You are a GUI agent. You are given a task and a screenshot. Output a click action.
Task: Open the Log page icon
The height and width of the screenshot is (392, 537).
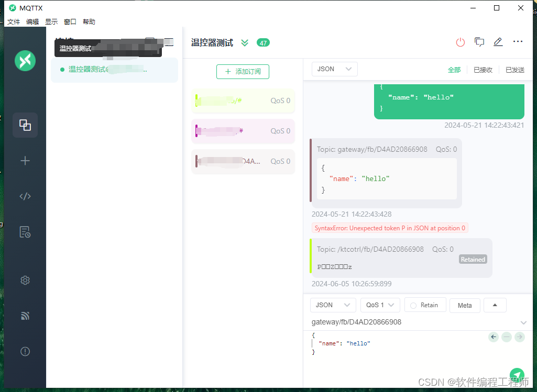(x=25, y=232)
